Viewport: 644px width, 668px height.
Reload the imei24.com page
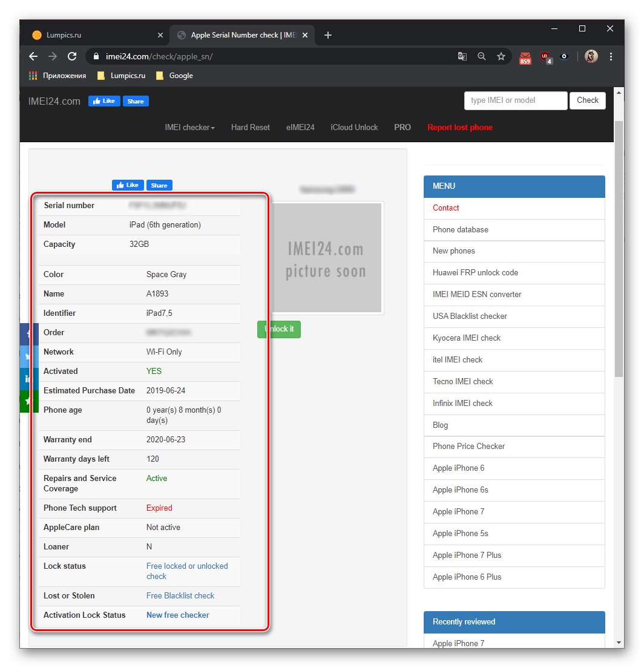click(72, 56)
